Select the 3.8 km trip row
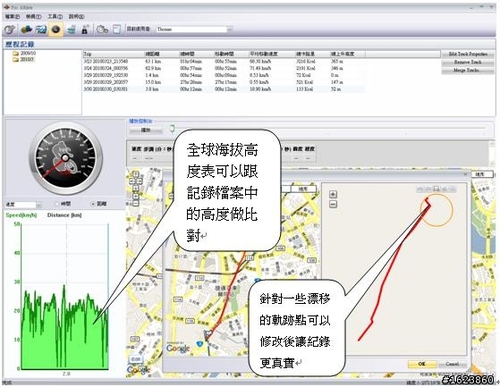The height and width of the screenshot is (387, 500). click(x=223, y=89)
